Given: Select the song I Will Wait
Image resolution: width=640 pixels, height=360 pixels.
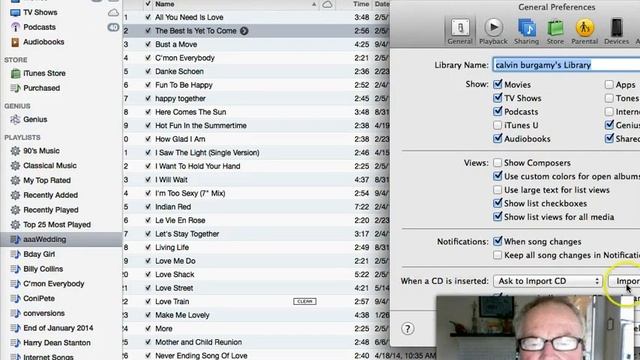Looking at the screenshot, I should [x=171, y=180].
